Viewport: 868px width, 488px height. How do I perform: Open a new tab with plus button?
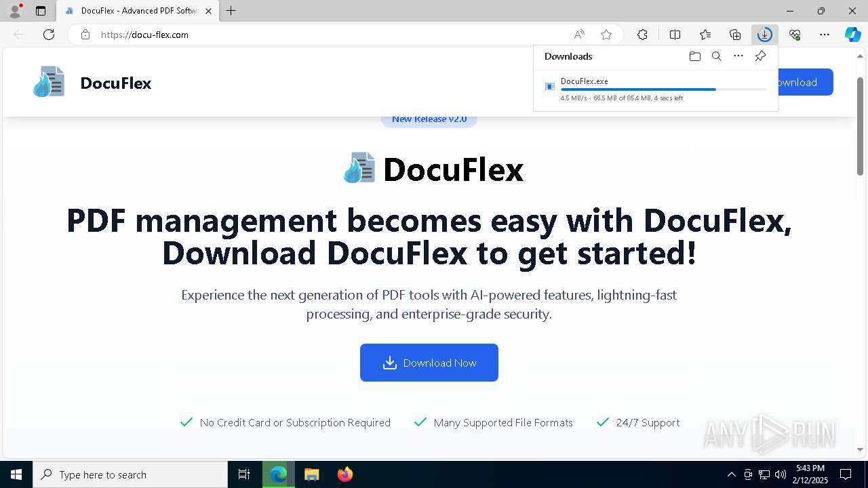point(231,11)
